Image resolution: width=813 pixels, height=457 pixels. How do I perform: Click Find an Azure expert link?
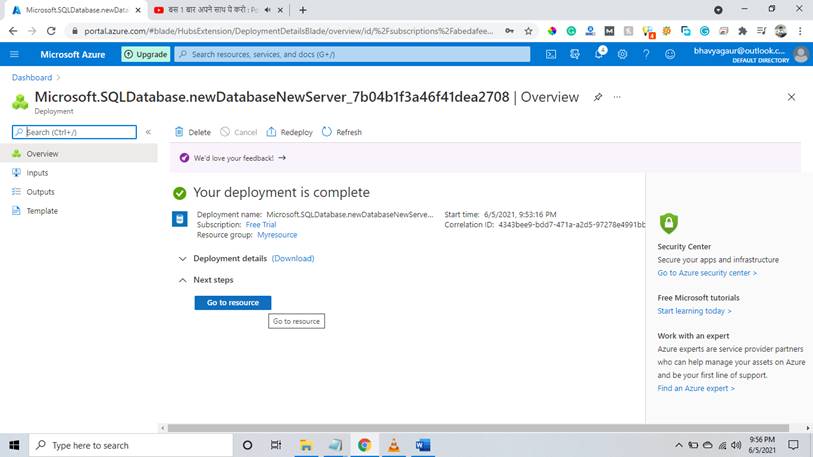click(696, 389)
